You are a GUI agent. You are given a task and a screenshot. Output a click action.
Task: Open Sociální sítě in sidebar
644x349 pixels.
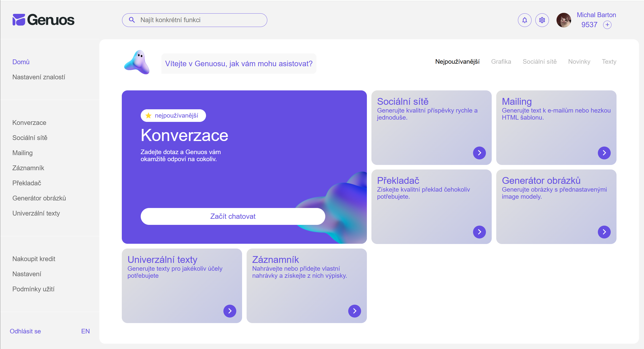30,138
